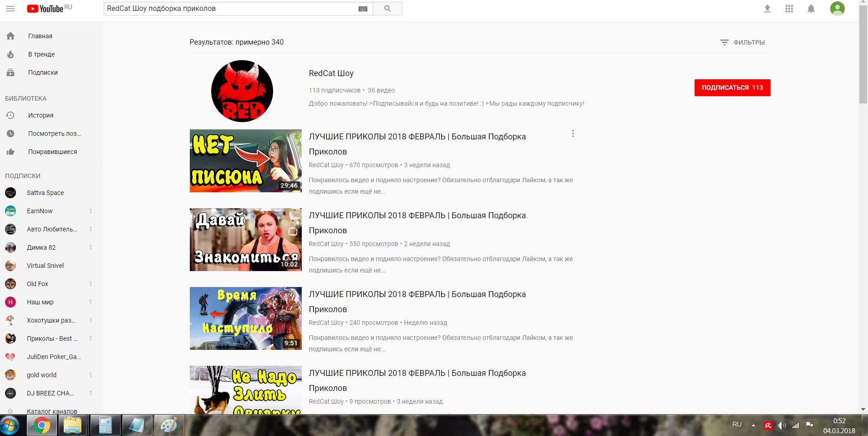This screenshot has width=868, height=436.
Task: Open the video title with 9 просмотров
Action: click(x=417, y=380)
